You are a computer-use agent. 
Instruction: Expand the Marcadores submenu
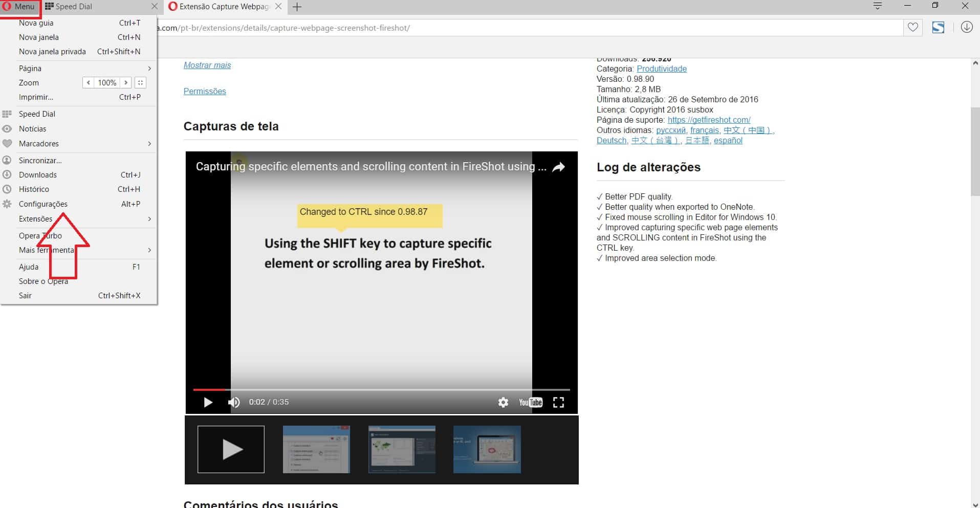point(79,143)
